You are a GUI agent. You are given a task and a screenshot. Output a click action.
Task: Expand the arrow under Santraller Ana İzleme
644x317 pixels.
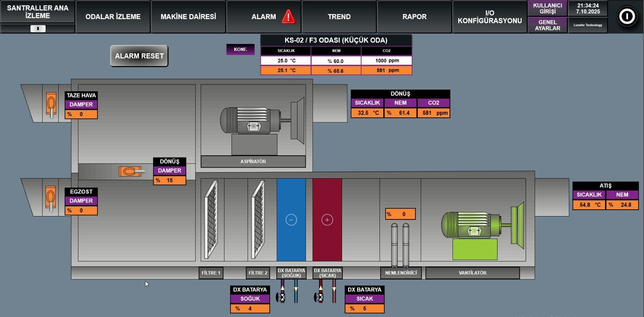(x=38, y=29)
